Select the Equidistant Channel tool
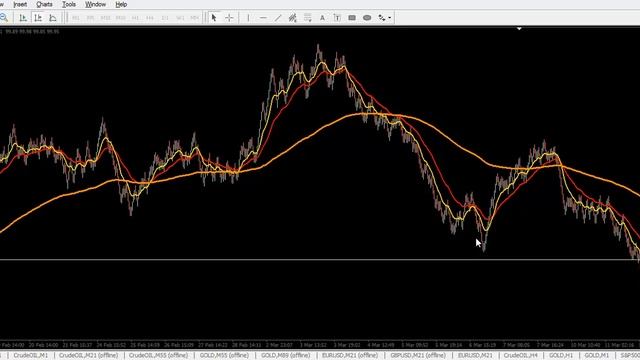This screenshot has width=640, height=360. 293,18
